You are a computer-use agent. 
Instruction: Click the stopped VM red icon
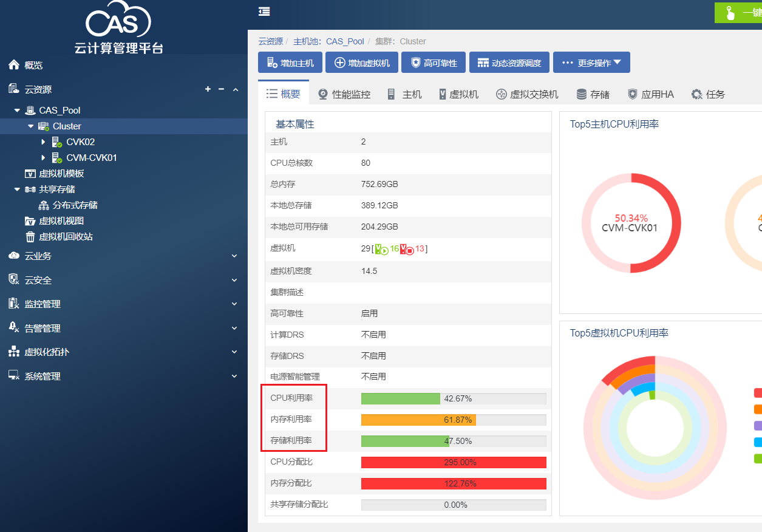pyautogui.click(x=407, y=249)
